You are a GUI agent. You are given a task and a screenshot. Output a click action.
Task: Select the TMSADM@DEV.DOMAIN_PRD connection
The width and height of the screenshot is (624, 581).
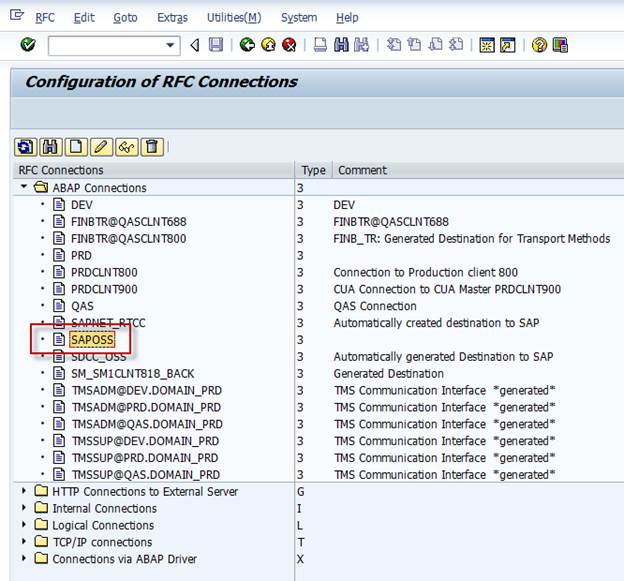(x=146, y=390)
